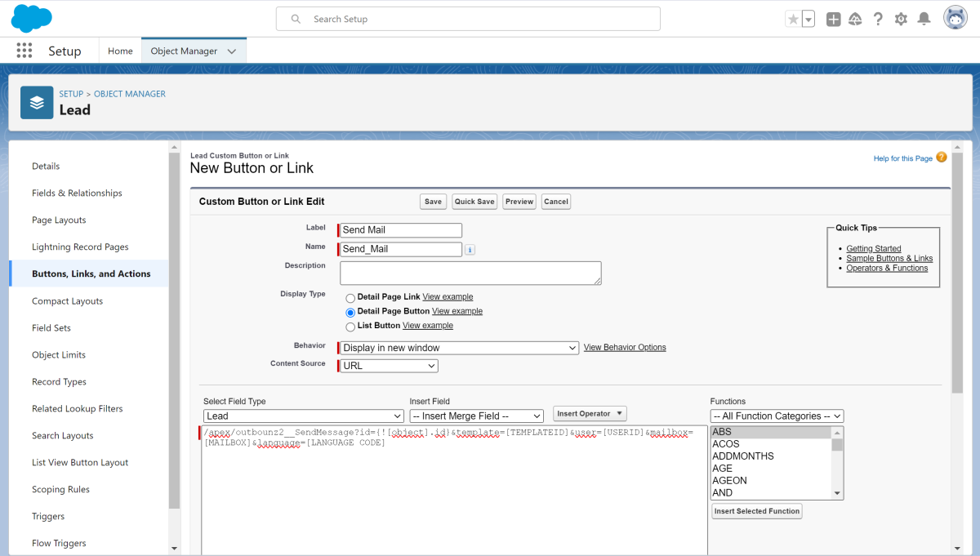Open Compact Layouts in the sidebar
980x556 pixels.
pyautogui.click(x=68, y=300)
